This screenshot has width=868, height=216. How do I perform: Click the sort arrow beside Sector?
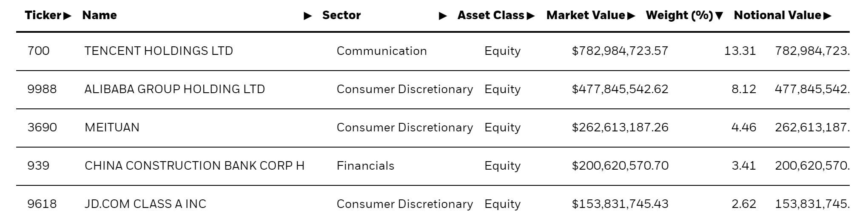click(x=443, y=16)
